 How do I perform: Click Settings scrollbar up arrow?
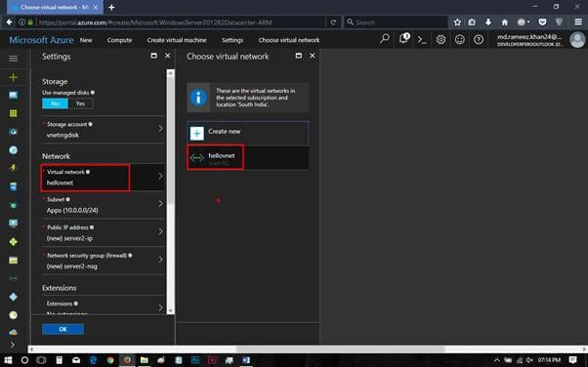coord(171,73)
